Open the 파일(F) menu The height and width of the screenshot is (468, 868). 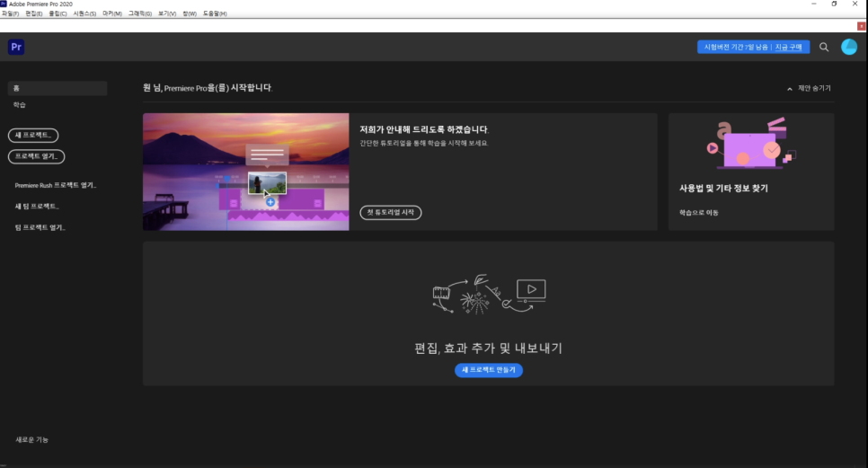coord(11,13)
